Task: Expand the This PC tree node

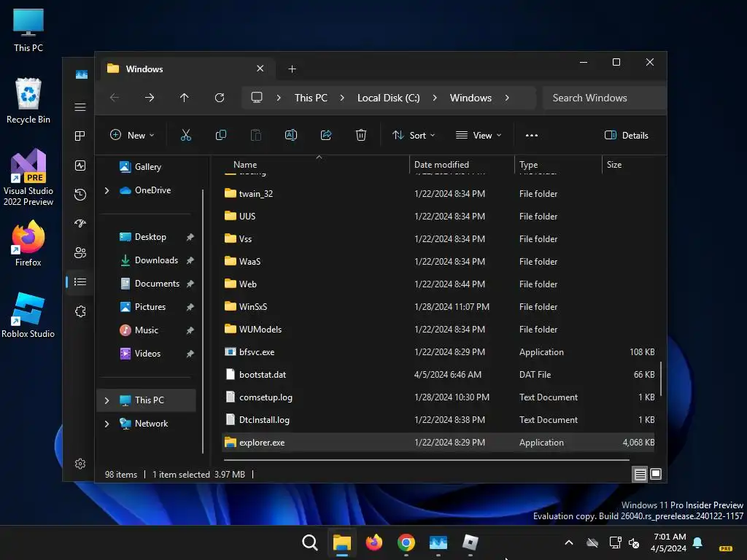Action: click(x=107, y=400)
